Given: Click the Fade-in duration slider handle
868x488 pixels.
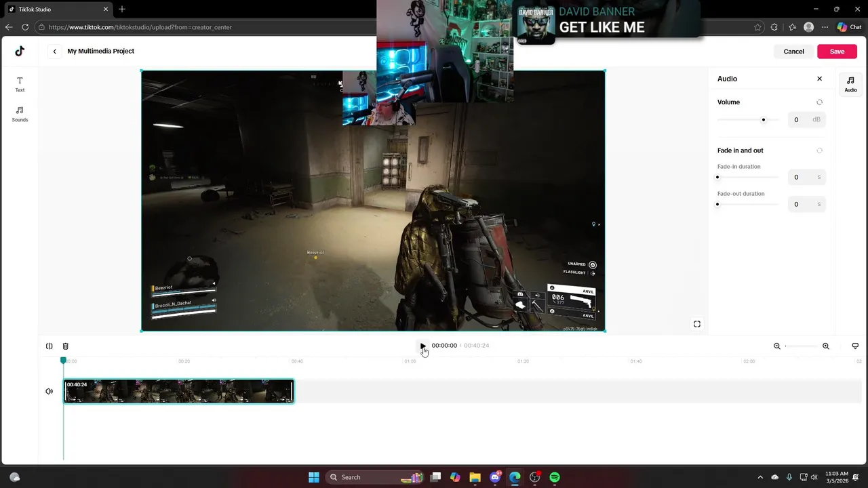Looking at the screenshot, I should [717, 178].
